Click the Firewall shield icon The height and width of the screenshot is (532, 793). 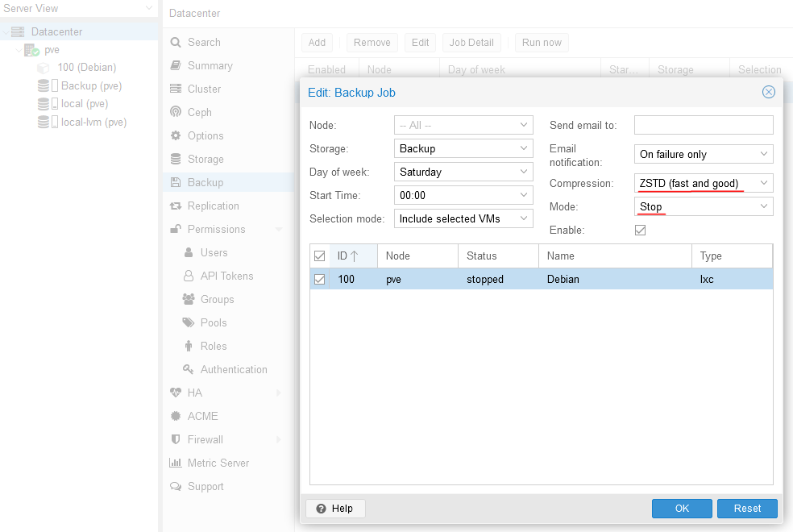tap(176, 439)
